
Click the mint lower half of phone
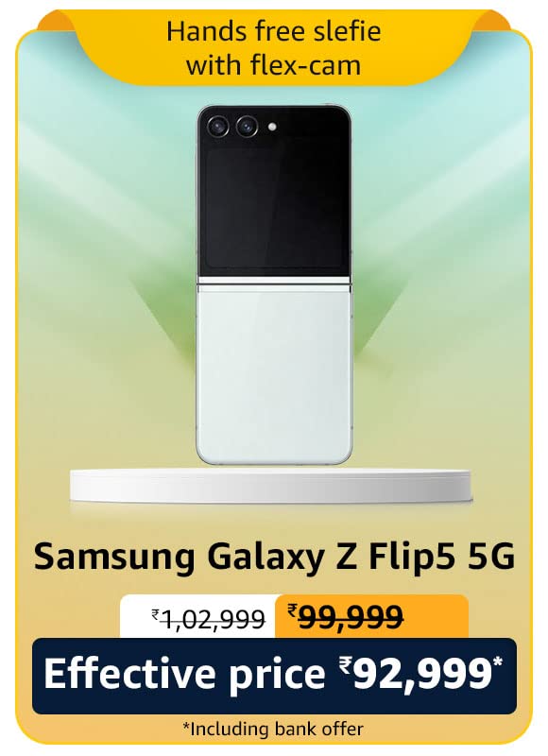tap(274, 374)
